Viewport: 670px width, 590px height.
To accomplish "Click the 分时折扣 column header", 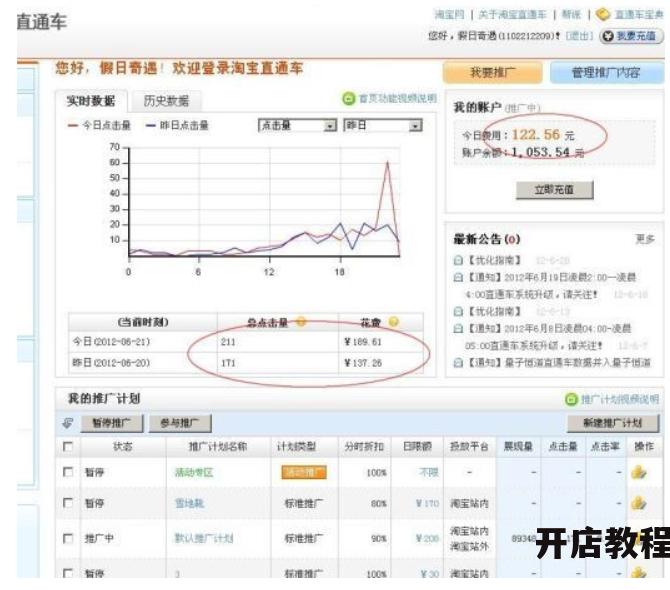I will coord(364,447).
